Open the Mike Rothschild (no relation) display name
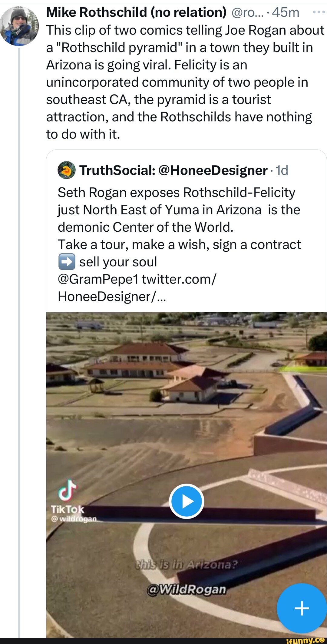The height and width of the screenshot is (644, 327). [x=136, y=12]
